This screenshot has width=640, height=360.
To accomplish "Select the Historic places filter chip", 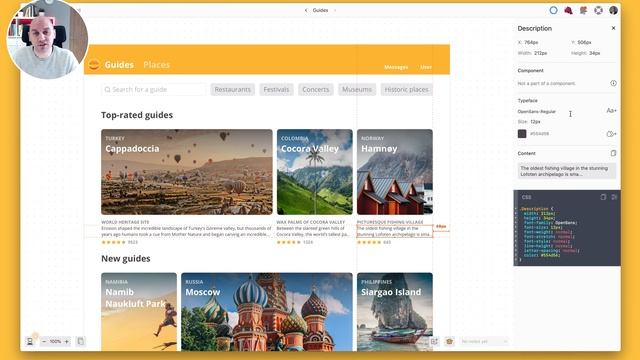I will [x=407, y=89].
